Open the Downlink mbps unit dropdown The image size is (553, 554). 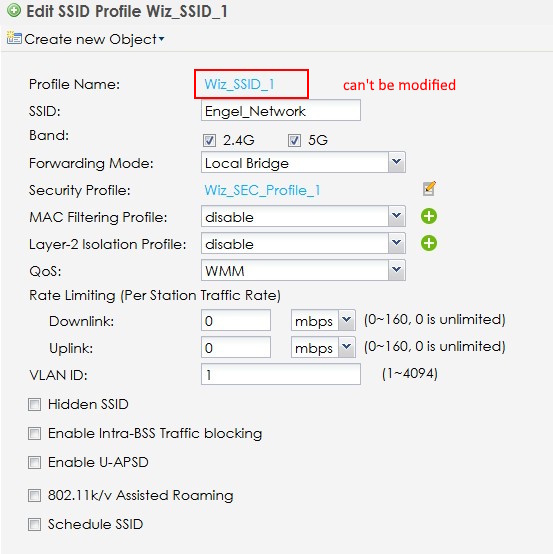(323, 320)
